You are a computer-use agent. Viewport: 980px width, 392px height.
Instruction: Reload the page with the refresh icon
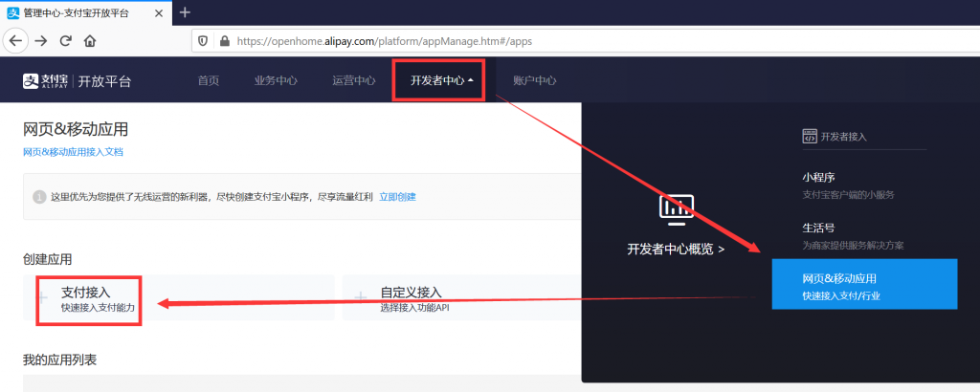click(66, 41)
